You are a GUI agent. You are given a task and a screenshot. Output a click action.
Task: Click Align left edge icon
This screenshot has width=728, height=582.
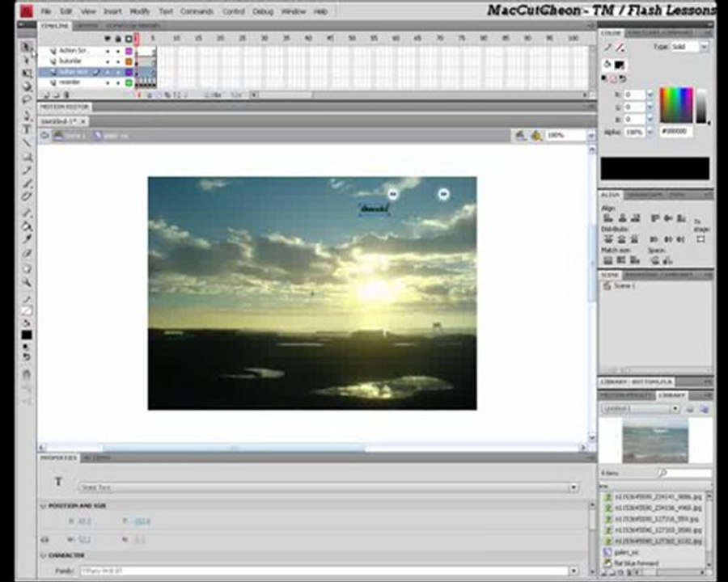(x=607, y=218)
